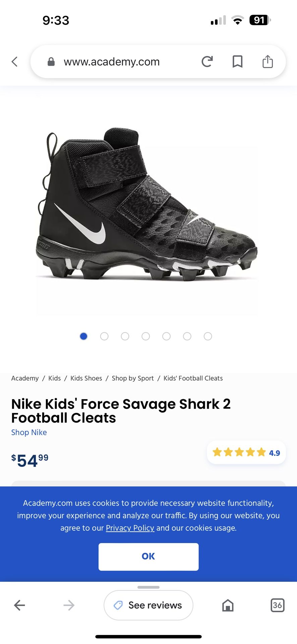Viewport: 297px width, 644px height.
Task: Go back with bottom left arrow
Action: tap(19, 605)
